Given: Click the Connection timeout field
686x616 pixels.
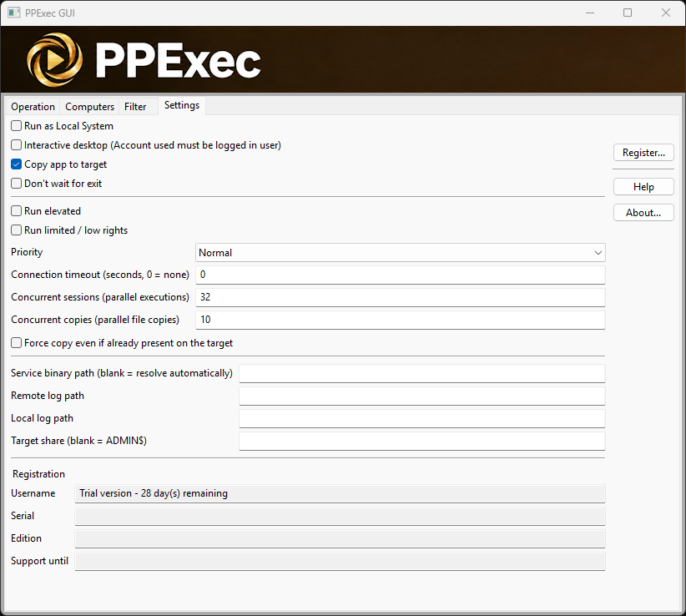Looking at the screenshot, I should (401, 275).
